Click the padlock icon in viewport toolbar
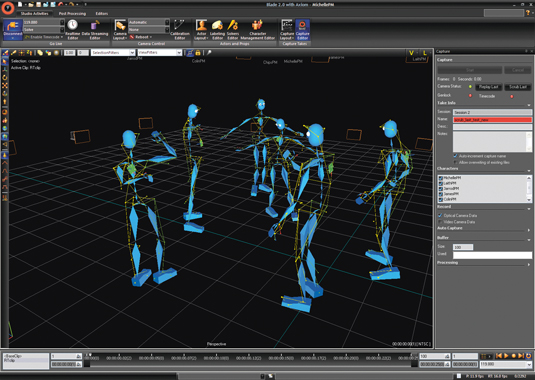 click(198, 53)
